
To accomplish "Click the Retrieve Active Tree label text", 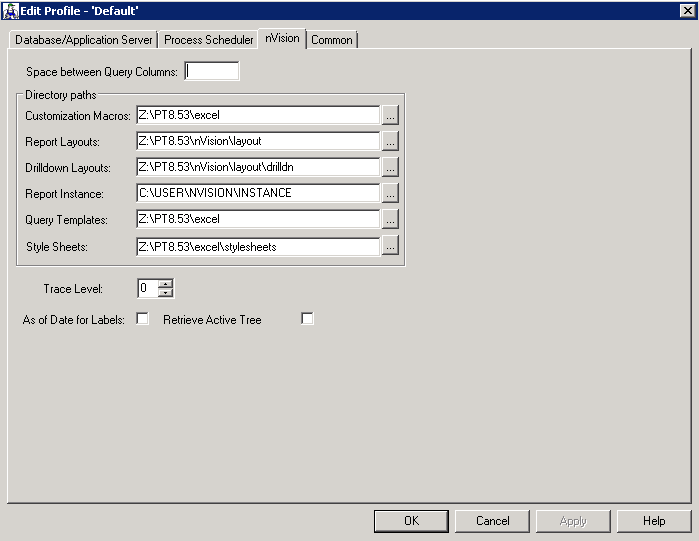I will [x=212, y=320].
